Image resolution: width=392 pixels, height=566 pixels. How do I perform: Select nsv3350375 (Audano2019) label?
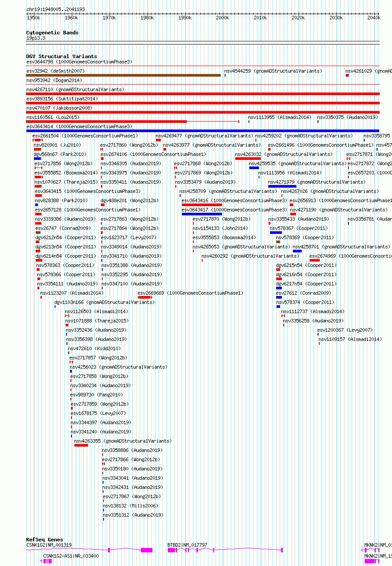pyautogui.click(x=348, y=117)
